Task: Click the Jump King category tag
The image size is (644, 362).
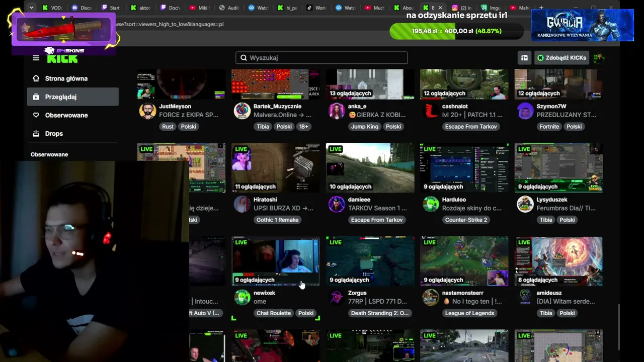Action: [x=365, y=127]
